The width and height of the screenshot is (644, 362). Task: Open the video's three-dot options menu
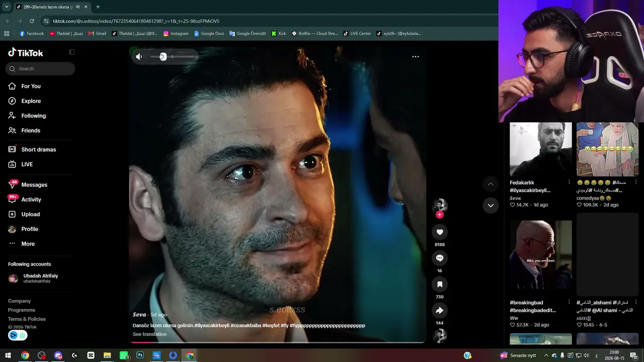(416, 56)
